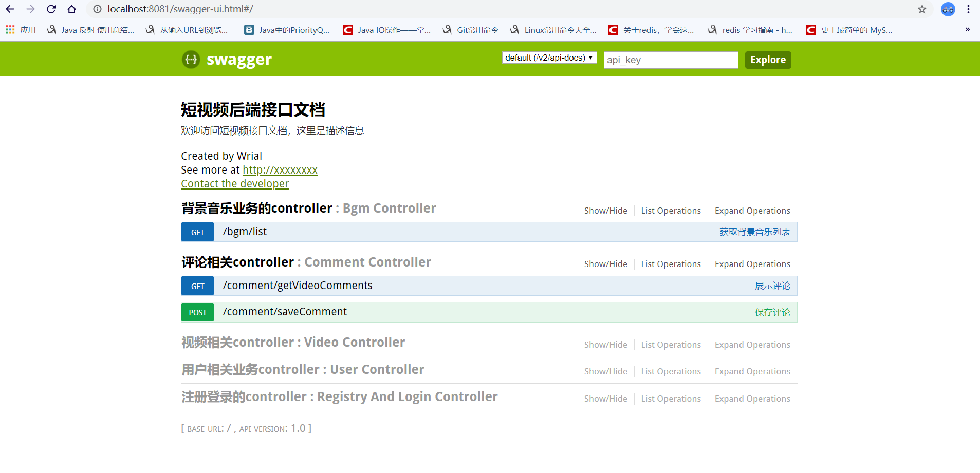Click the 'Created by Wrial' text
980x473 pixels.
click(x=221, y=156)
